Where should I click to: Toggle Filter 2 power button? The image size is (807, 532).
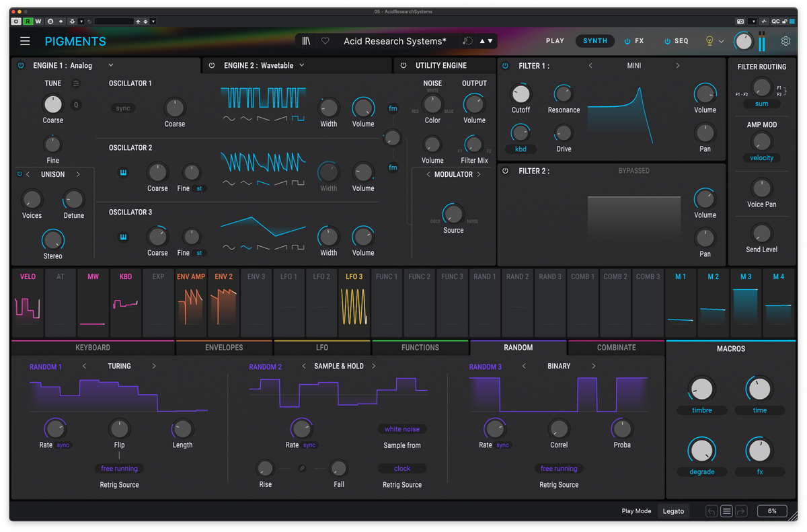click(x=506, y=171)
